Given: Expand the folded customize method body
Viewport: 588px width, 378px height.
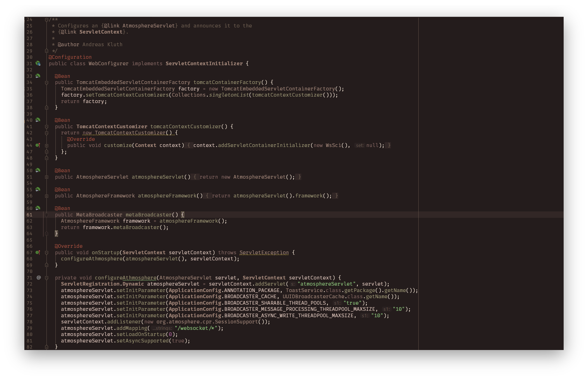Looking at the screenshot, I should (46, 145).
